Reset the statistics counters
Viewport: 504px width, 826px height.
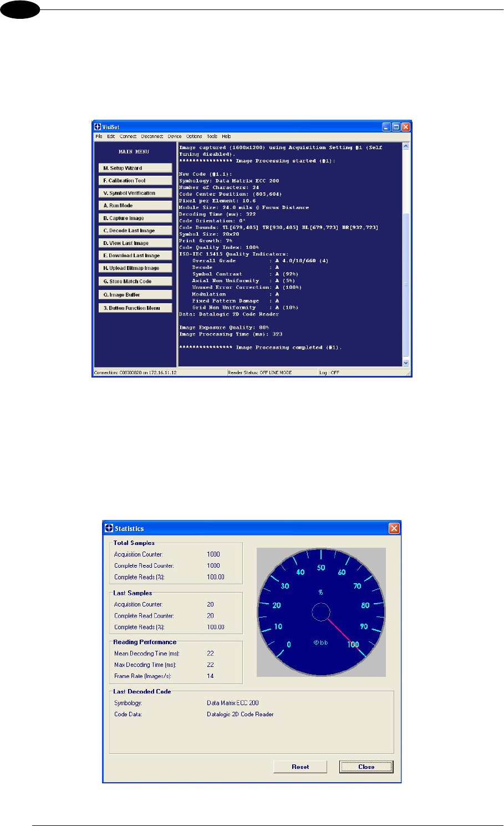(300, 767)
